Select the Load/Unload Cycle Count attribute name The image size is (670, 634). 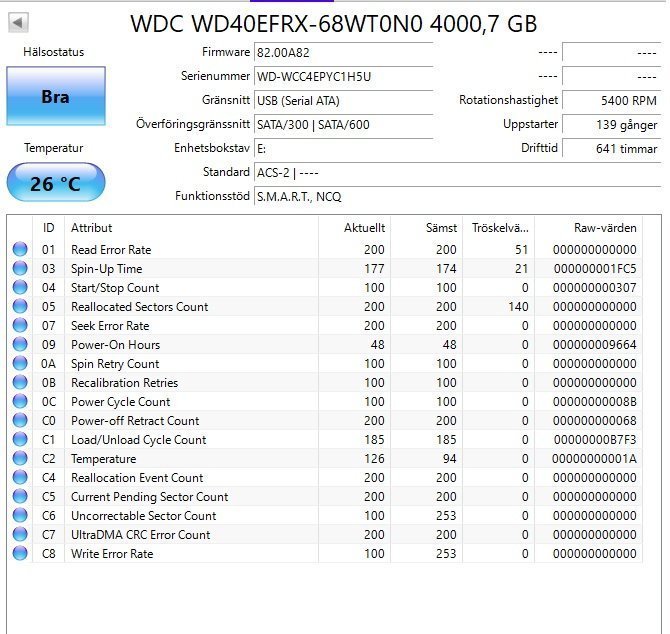138,440
